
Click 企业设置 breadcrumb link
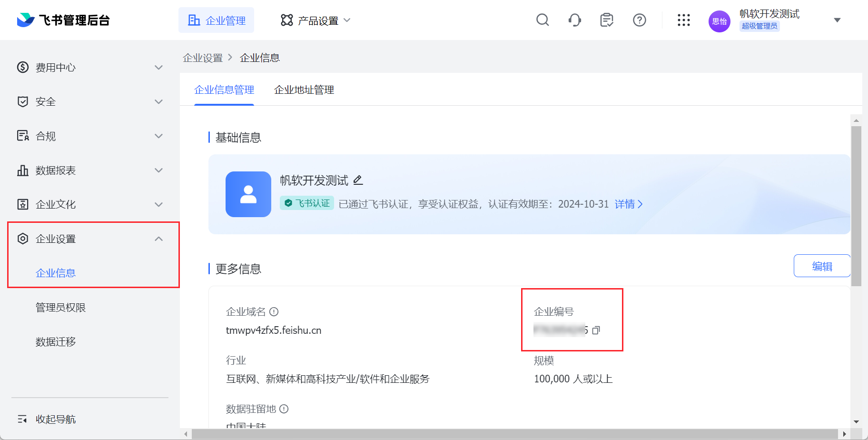pos(203,58)
